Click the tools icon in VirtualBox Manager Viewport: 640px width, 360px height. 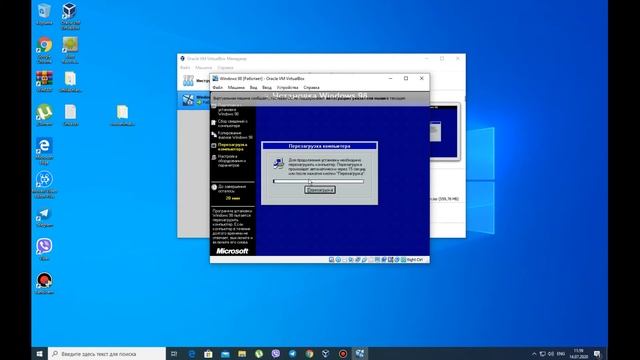pyautogui.click(x=188, y=80)
